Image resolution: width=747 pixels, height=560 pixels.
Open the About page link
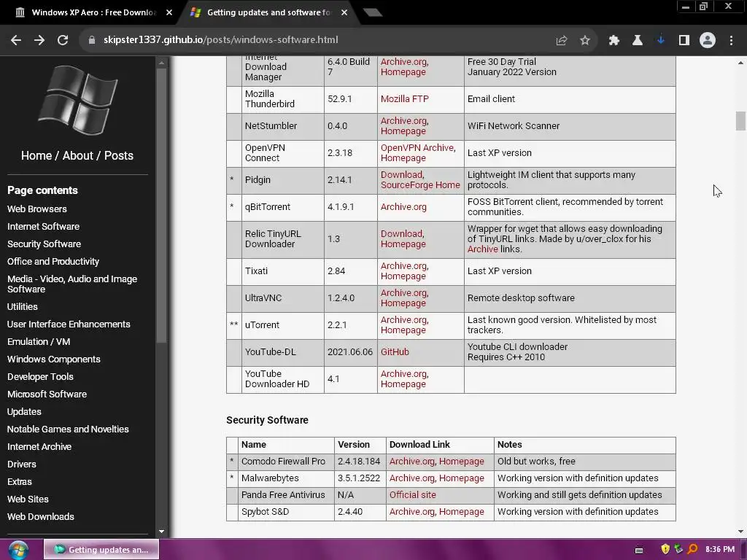(x=77, y=156)
